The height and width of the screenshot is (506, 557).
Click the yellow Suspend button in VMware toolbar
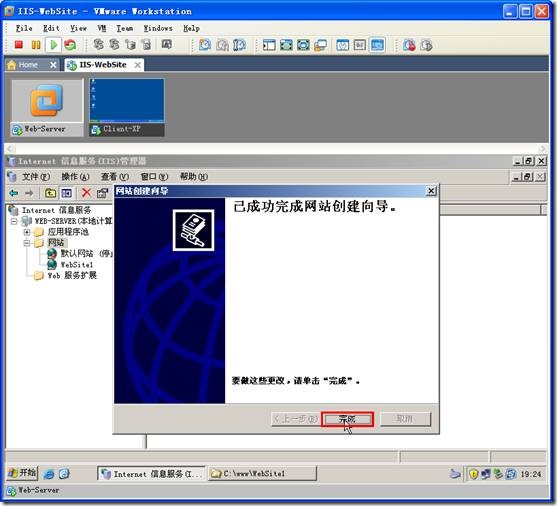[36, 45]
